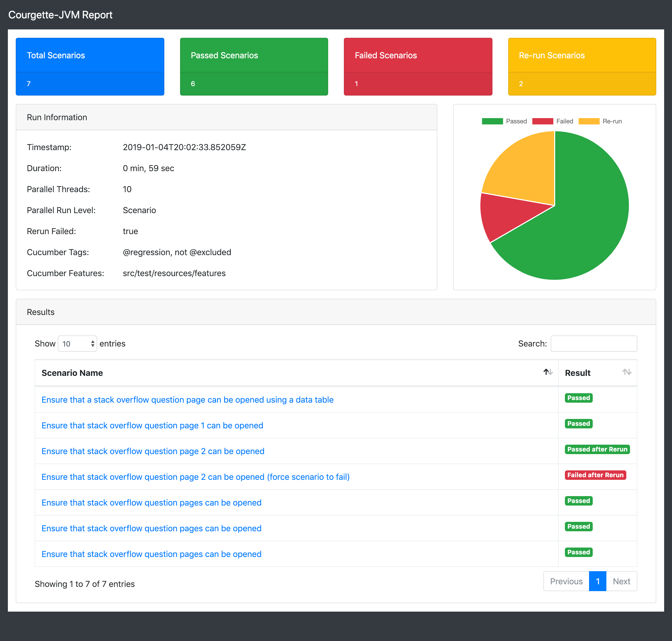This screenshot has height=641, width=672.
Task: Click the Result column header
Action: click(x=577, y=373)
